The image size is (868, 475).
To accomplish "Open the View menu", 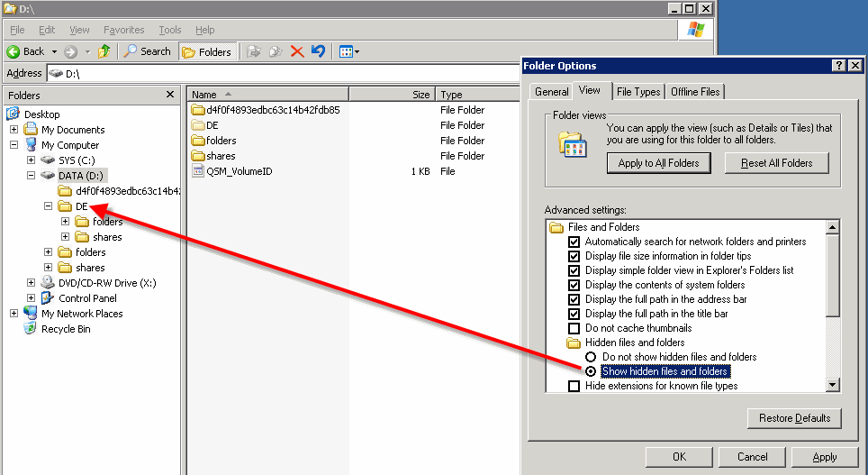I will pyautogui.click(x=79, y=30).
